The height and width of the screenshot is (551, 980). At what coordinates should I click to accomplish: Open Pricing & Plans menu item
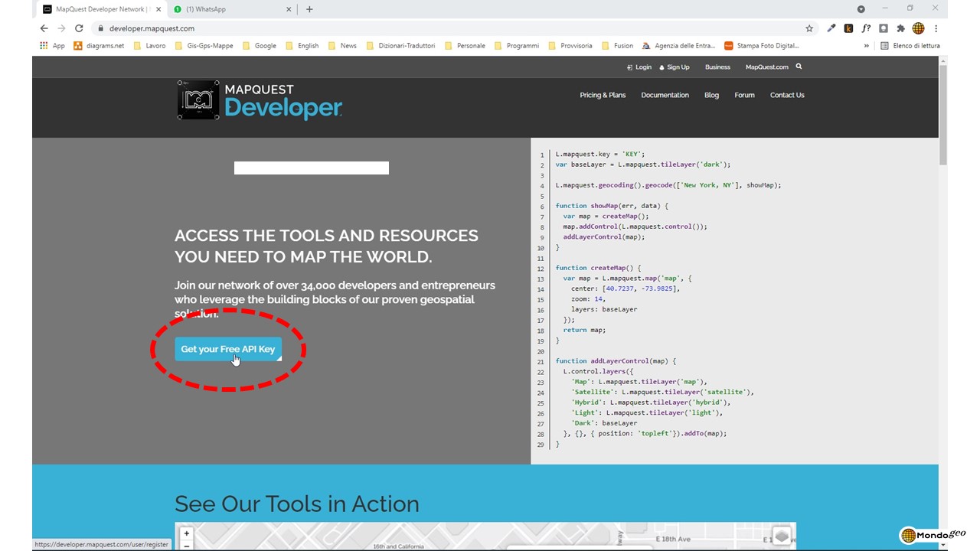coord(603,95)
